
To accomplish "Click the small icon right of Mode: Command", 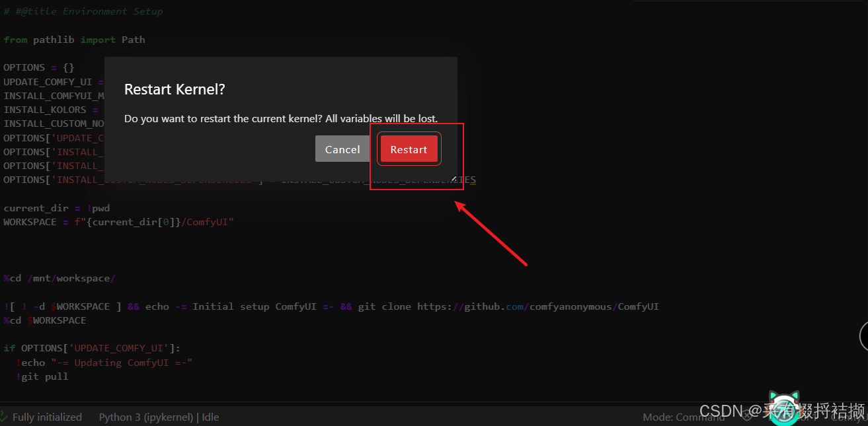I will coord(746,416).
